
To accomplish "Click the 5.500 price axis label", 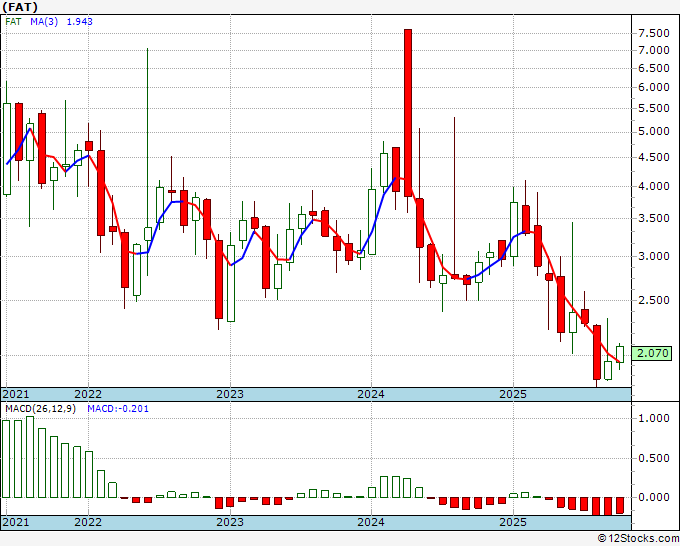I will [x=654, y=108].
